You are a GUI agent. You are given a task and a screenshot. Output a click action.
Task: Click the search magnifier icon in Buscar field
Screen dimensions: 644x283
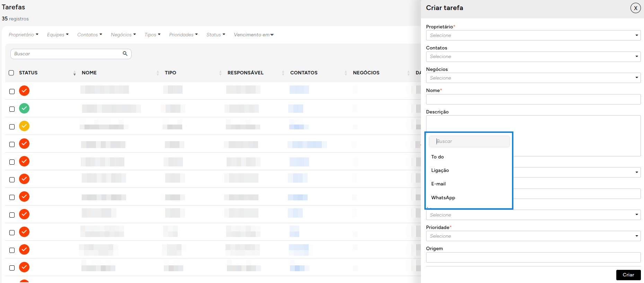(125, 54)
